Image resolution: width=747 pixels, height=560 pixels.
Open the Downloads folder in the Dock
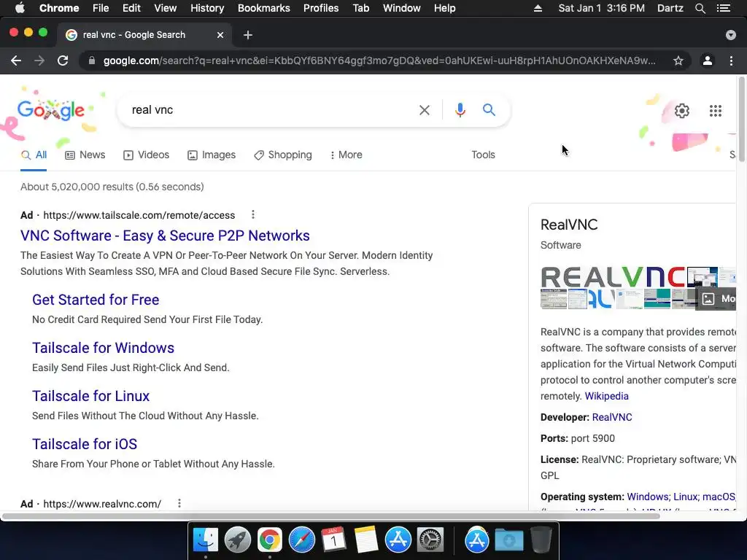pyautogui.click(x=508, y=540)
